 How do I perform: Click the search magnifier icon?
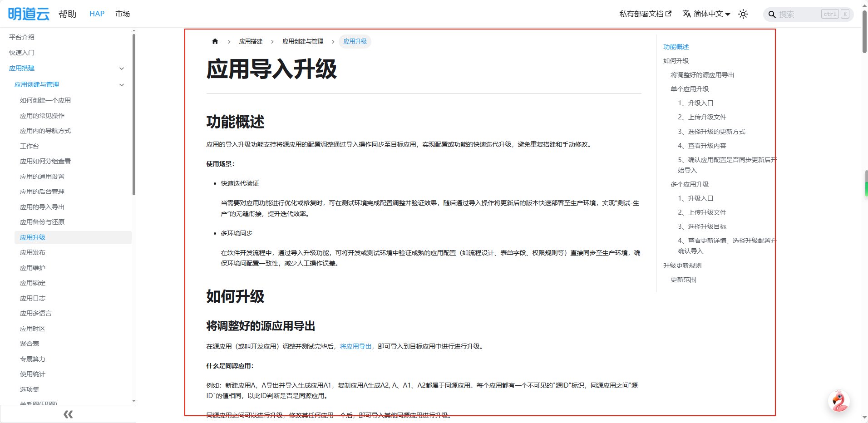tap(772, 15)
